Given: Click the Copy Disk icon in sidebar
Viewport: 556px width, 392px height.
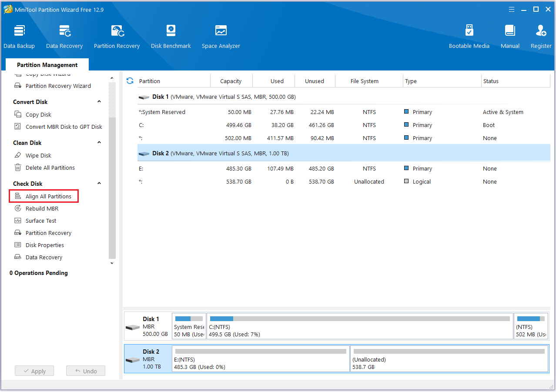Looking at the screenshot, I should click(x=18, y=114).
